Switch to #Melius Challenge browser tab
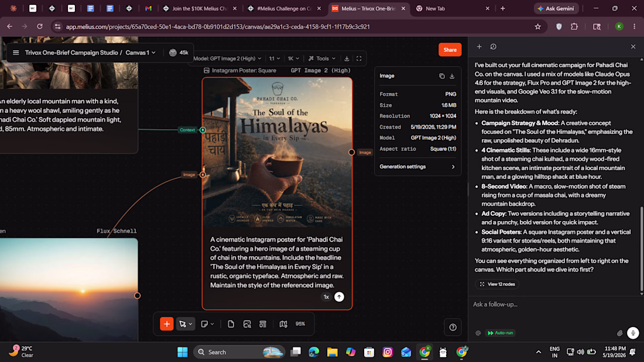 pyautogui.click(x=284, y=8)
